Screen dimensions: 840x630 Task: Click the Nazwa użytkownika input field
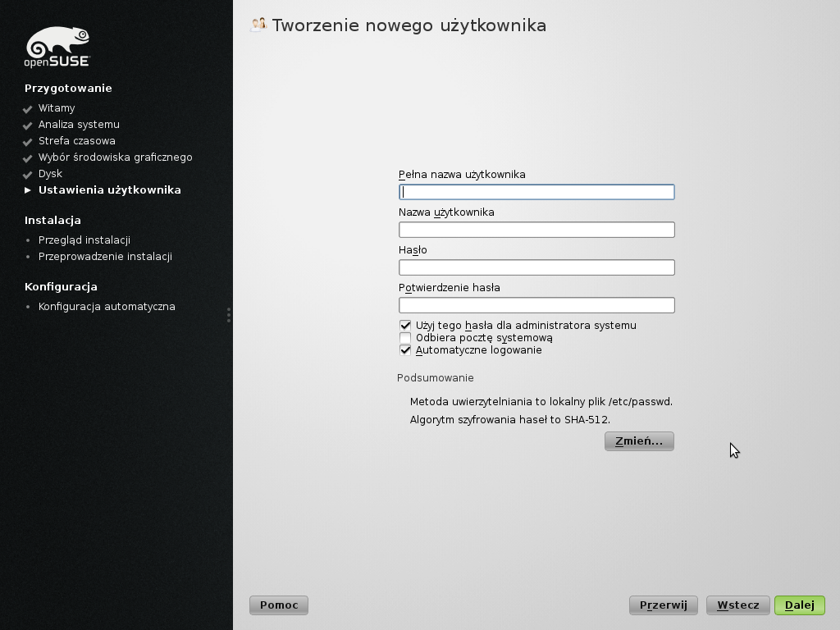pyautogui.click(x=536, y=230)
